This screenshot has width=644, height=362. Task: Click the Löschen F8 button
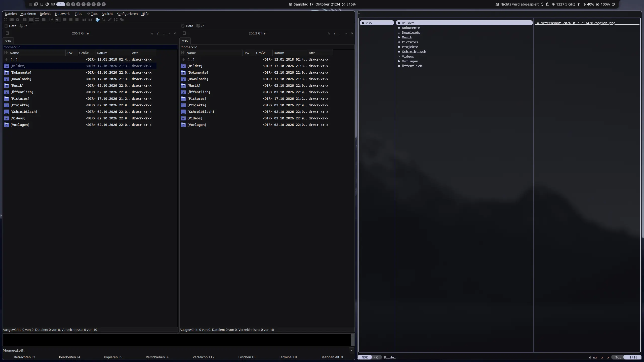[x=247, y=357]
